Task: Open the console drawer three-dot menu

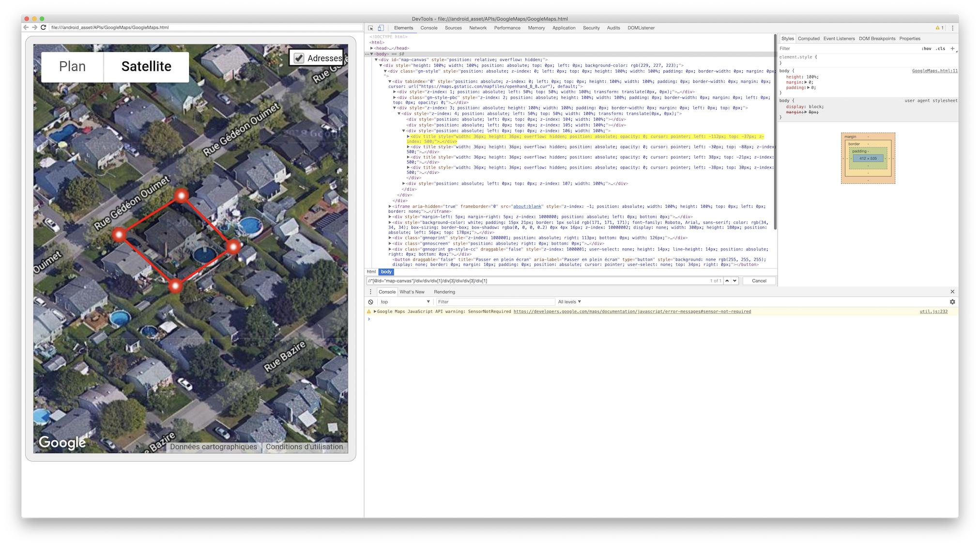Action: [370, 292]
